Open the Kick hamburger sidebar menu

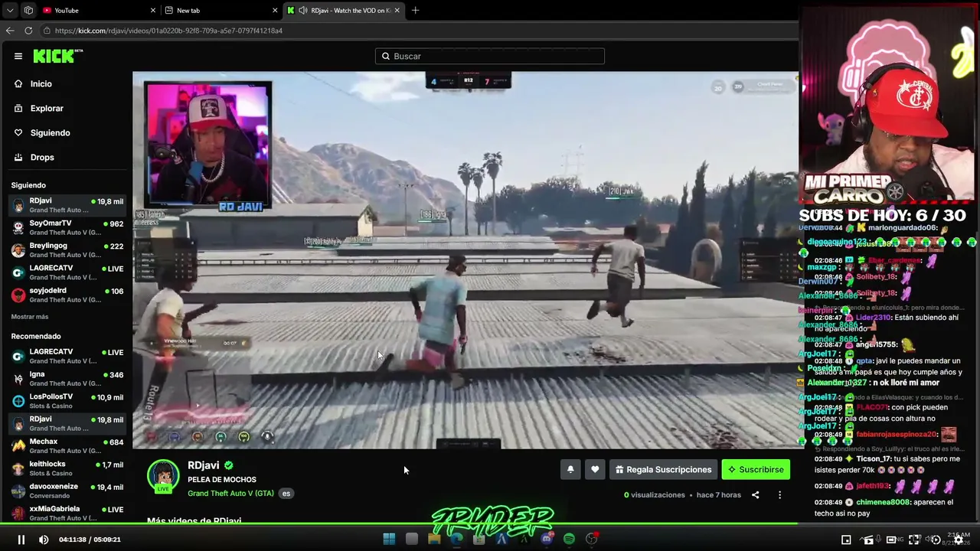pyautogui.click(x=18, y=56)
